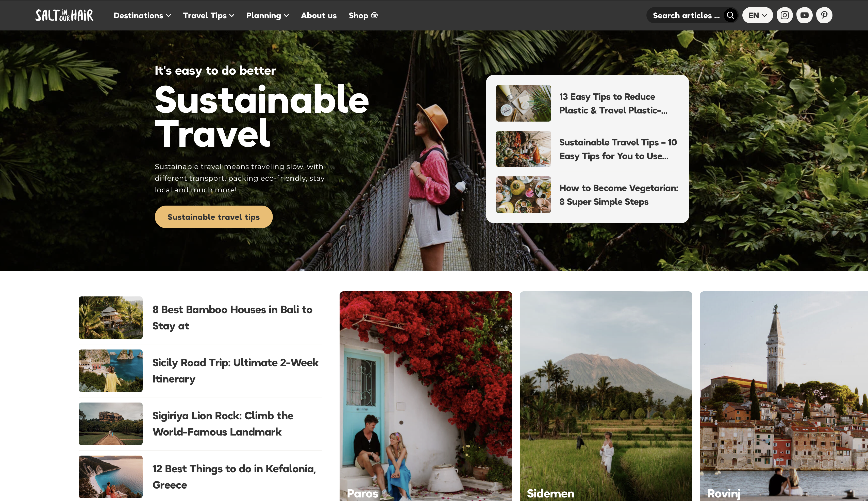Click the Sustainable travel tips button
868x501 pixels.
click(214, 217)
